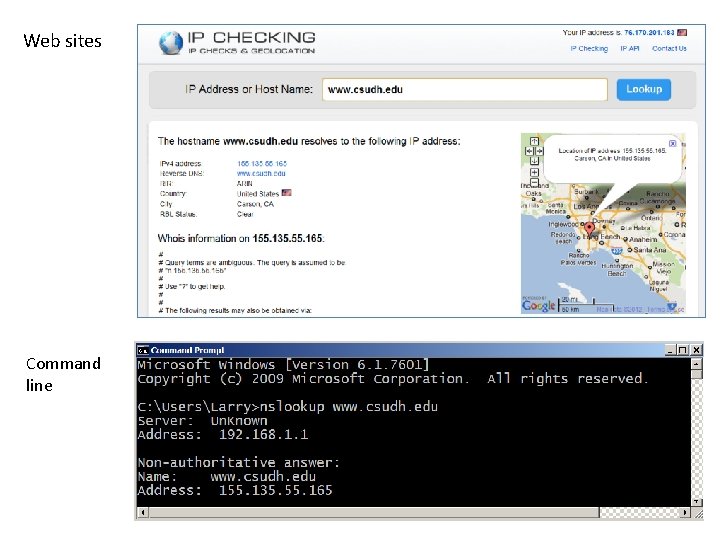Click the 'Address: 155.135.55.165' console line
Image resolution: width=720 pixels, height=540 pixels.
235,490
